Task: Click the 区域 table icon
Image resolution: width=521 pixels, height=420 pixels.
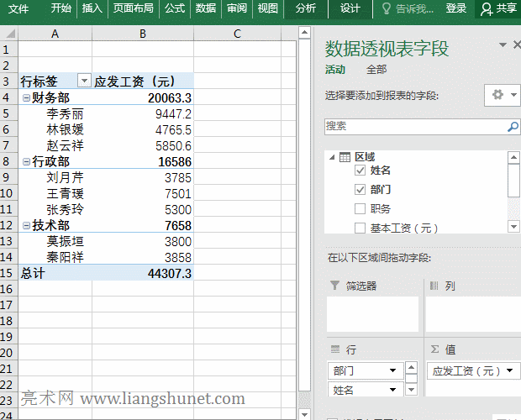Action: coord(345,157)
